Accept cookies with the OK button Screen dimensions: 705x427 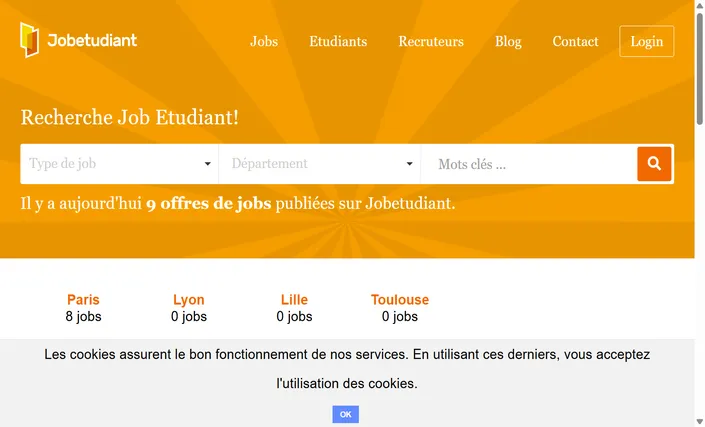click(345, 414)
